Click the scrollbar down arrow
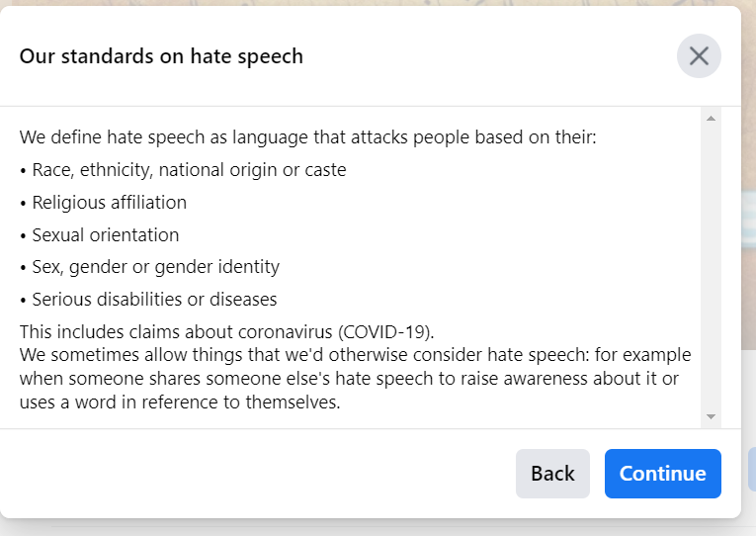The image size is (756, 536). (711, 417)
